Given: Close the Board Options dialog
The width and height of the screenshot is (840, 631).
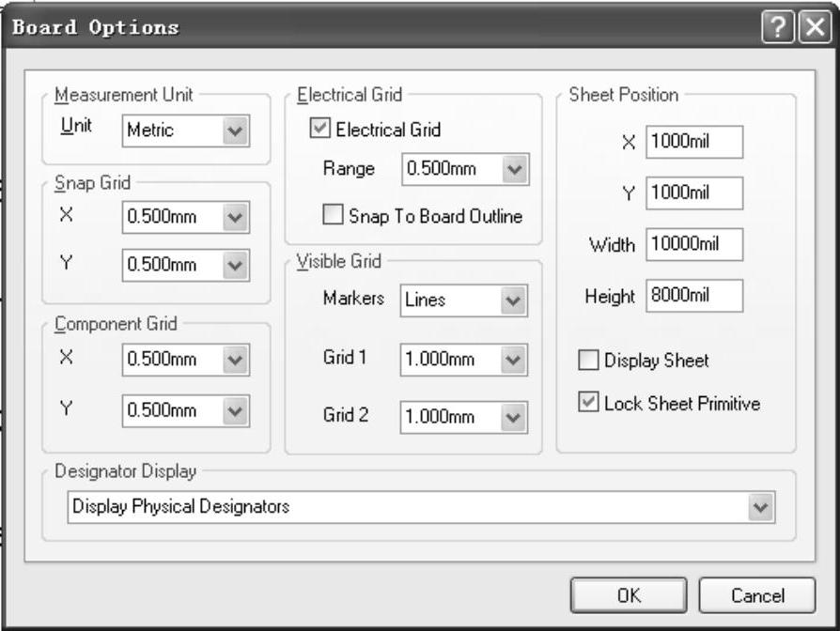Looking at the screenshot, I should pyautogui.click(x=816, y=26).
